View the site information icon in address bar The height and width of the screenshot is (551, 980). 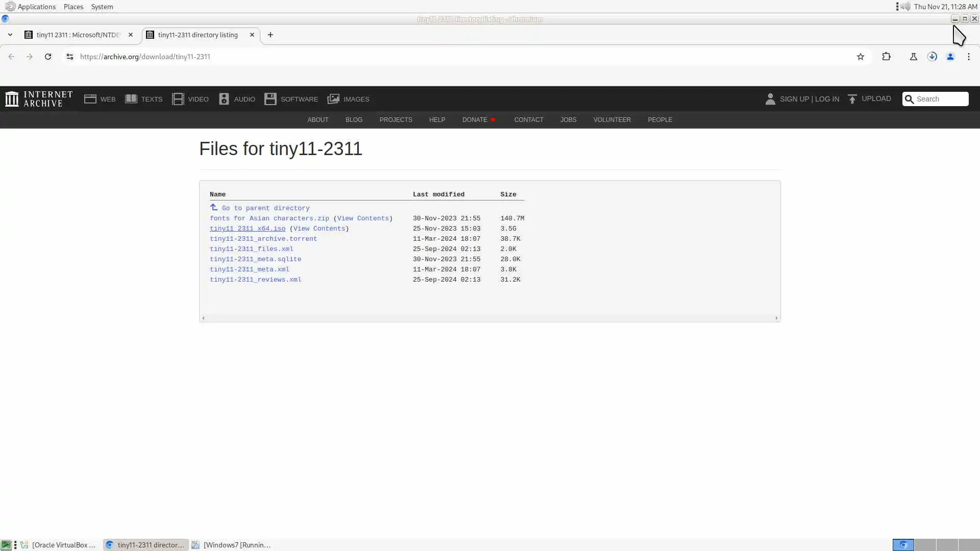click(70, 57)
